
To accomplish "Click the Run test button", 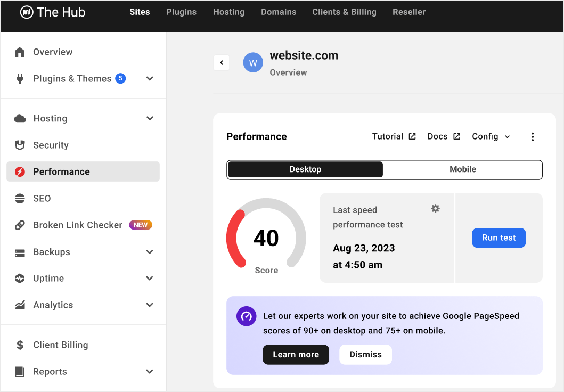I will 498,238.
